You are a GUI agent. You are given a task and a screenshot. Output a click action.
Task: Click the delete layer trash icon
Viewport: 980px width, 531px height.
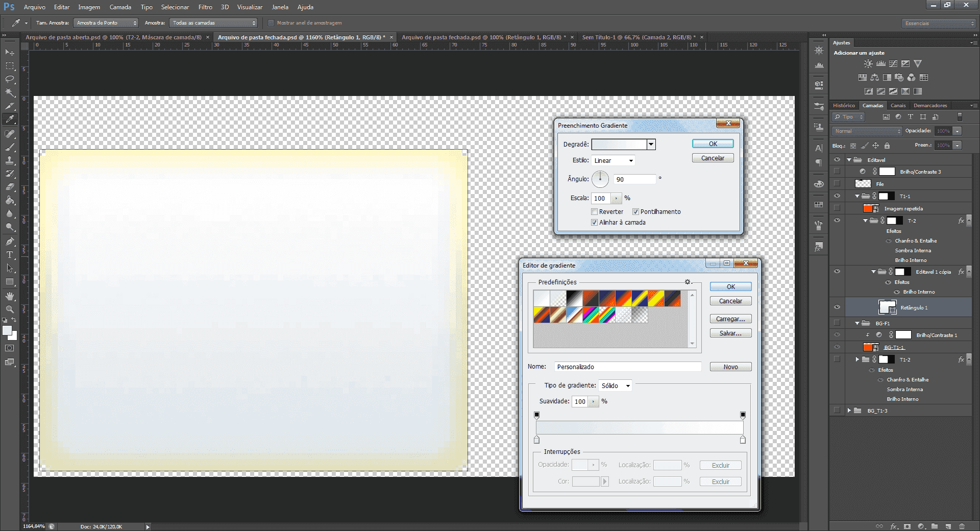(962, 526)
